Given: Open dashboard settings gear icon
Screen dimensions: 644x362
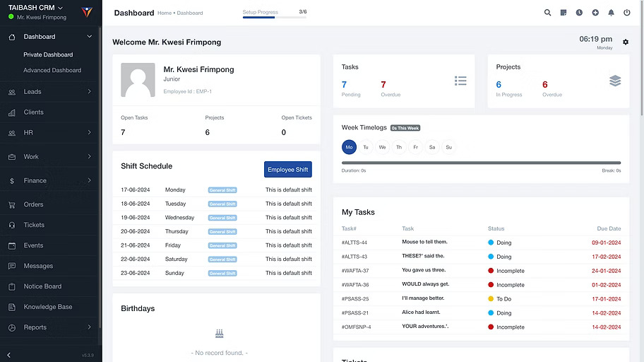Looking at the screenshot, I should (625, 42).
